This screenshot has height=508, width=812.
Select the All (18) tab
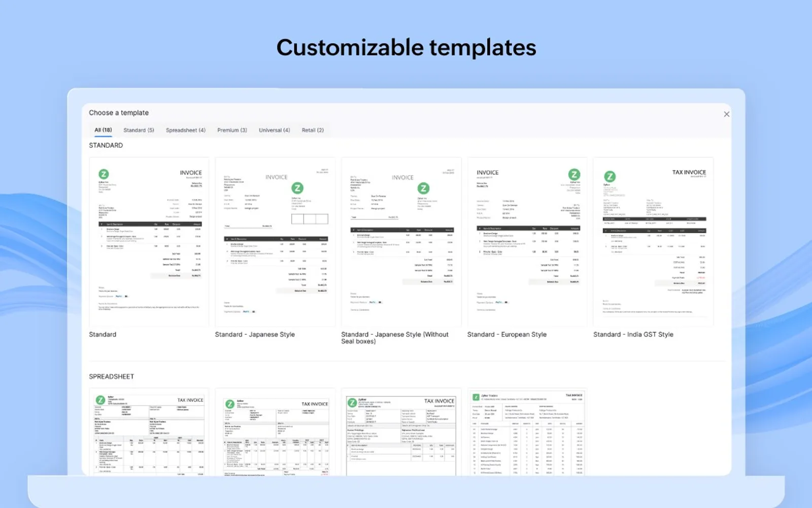point(103,130)
